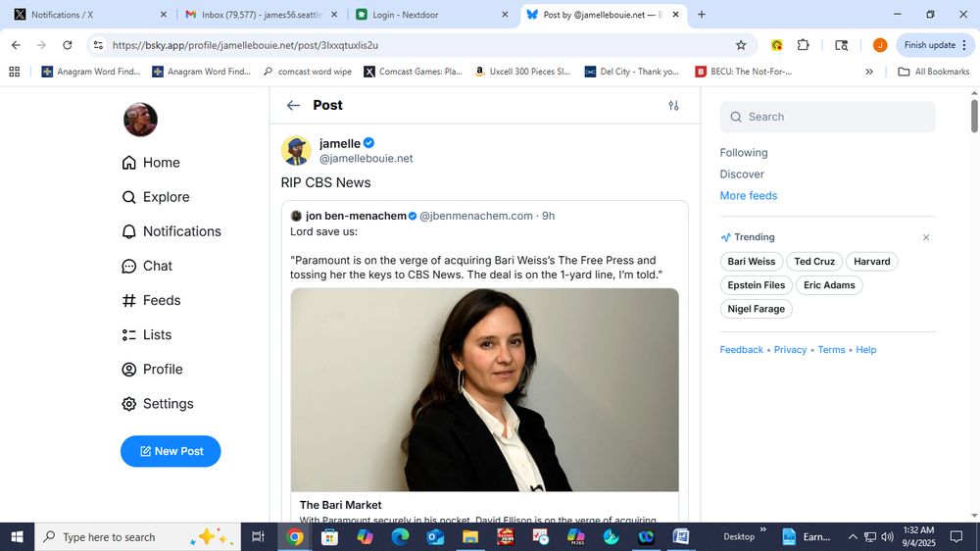Open the Chrome profile avatar J
The height and width of the screenshot is (551, 980).
880,45
